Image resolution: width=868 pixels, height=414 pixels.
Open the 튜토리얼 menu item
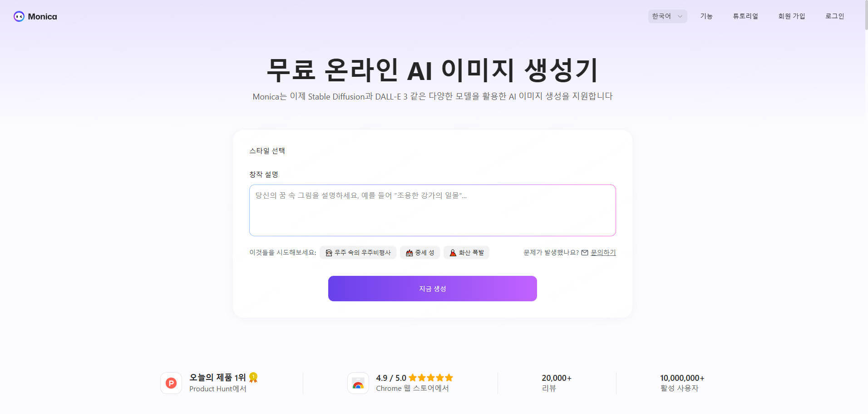745,16
